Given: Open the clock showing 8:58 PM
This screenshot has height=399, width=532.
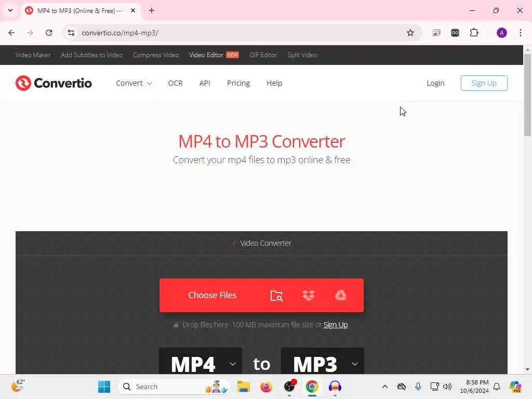Looking at the screenshot, I should [x=474, y=387].
